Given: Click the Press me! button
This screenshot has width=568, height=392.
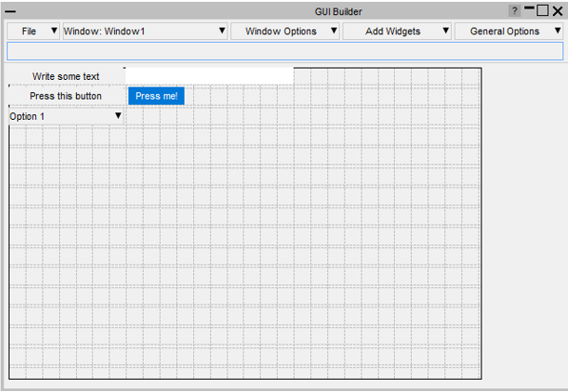Looking at the screenshot, I should (156, 96).
